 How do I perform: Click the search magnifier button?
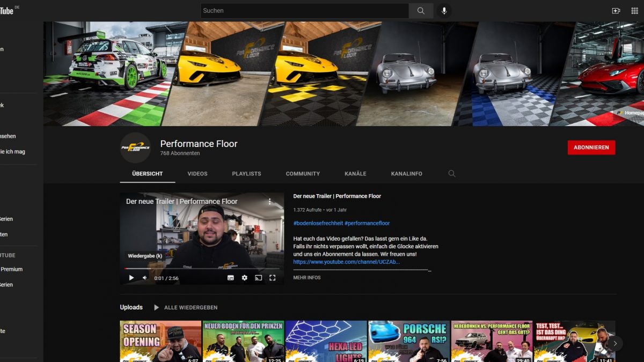point(421,11)
